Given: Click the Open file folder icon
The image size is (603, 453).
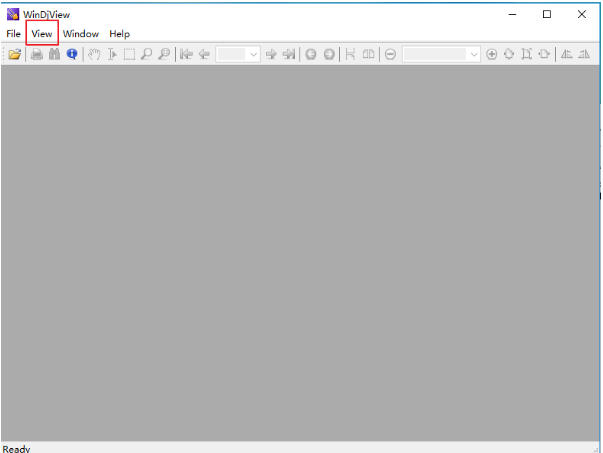Looking at the screenshot, I should tap(14, 54).
